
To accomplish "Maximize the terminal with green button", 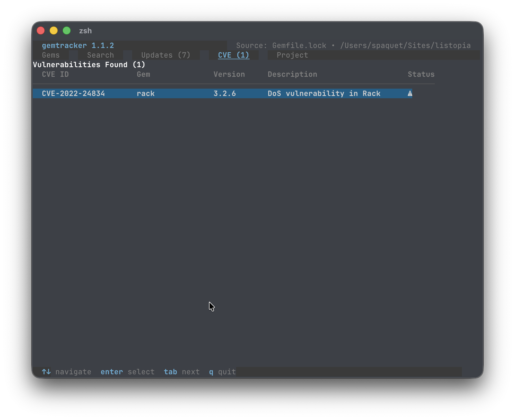I will (x=67, y=30).
